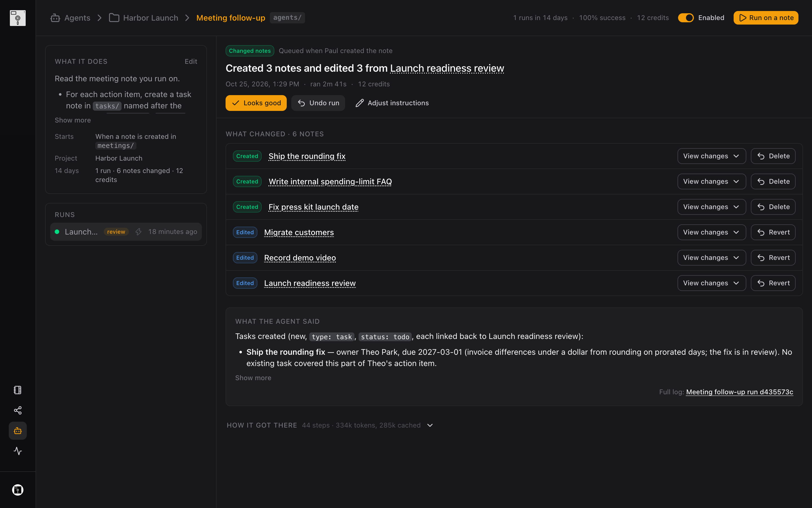Open the Record demo video note link
Screen dimensions: 812x508
[x=300, y=258]
